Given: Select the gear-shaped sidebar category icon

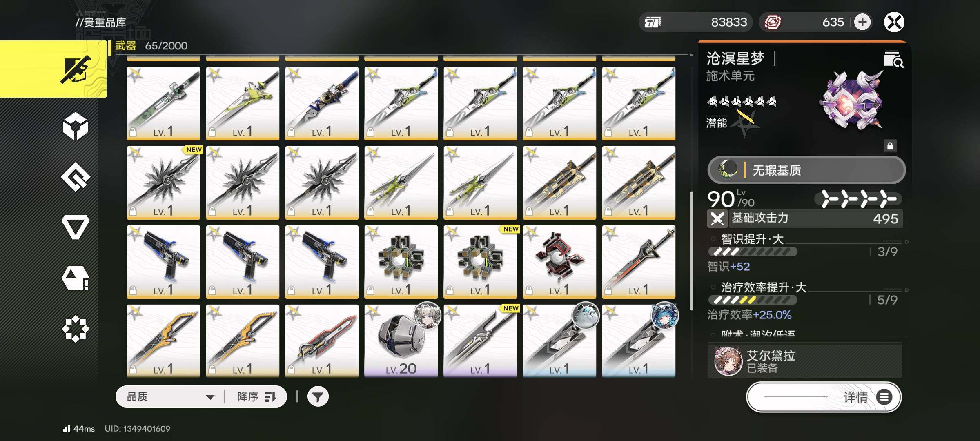Looking at the screenshot, I should (76, 329).
